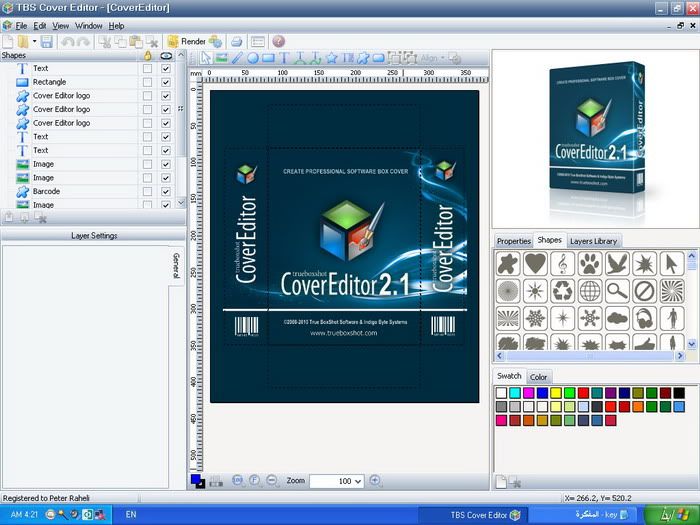Viewport: 700px width, 525px height.
Task: Select the Text tool
Action: (x=284, y=58)
